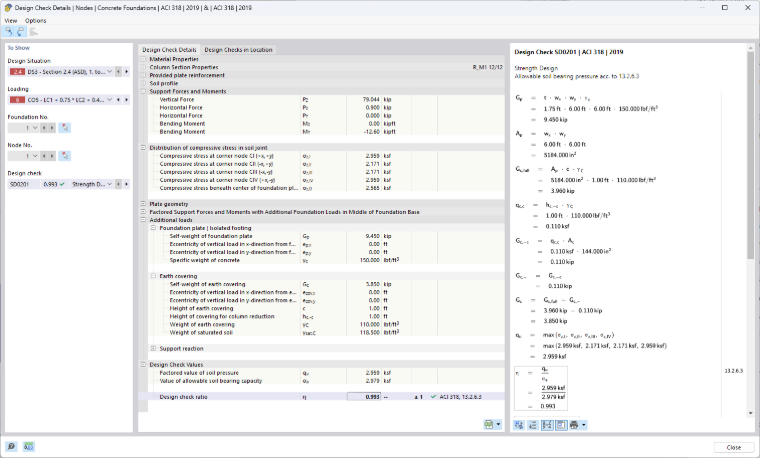
Task: Step to next Loading combination
Action: [x=127, y=100]
